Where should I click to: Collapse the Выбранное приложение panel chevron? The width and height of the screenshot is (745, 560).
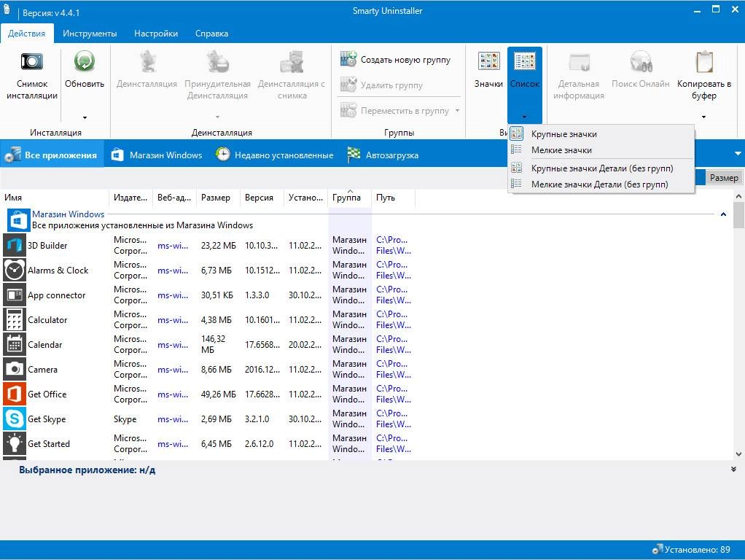pos(733,469)
